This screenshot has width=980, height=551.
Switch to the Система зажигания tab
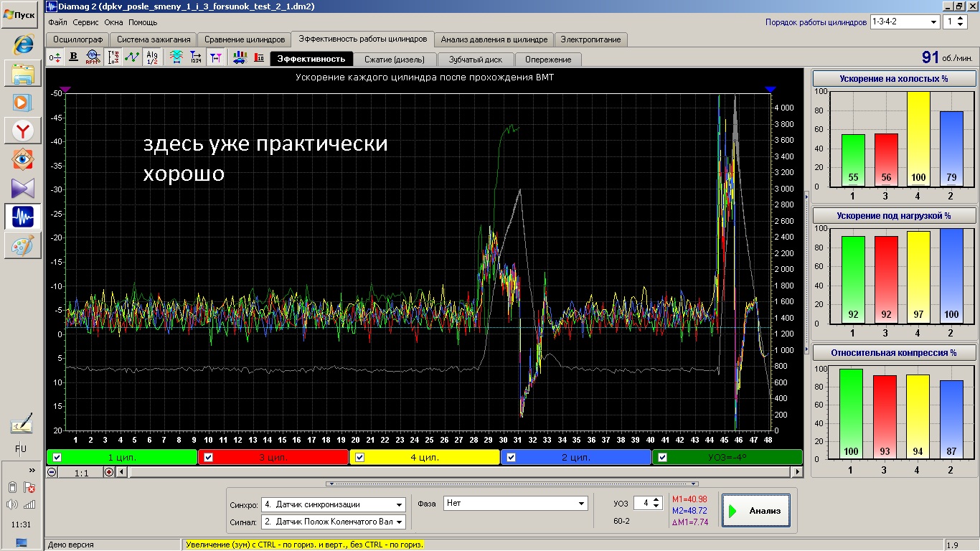click(154, 39)
